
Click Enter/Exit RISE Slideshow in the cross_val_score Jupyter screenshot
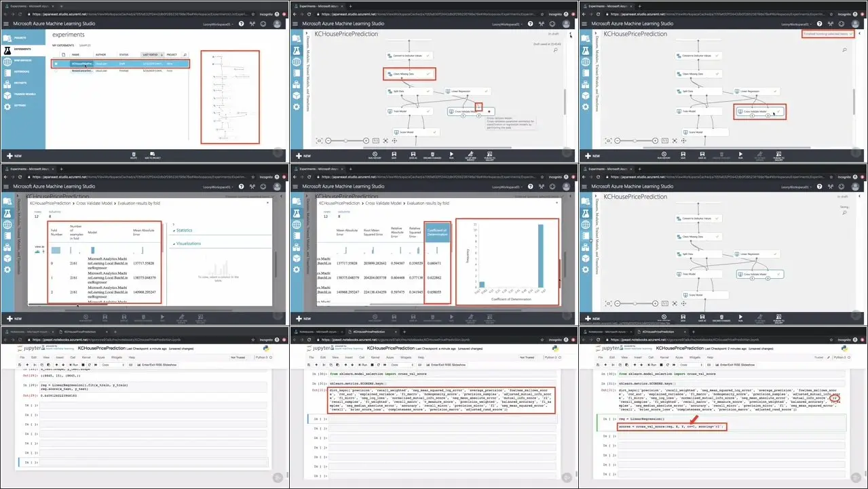coord(735,365)
